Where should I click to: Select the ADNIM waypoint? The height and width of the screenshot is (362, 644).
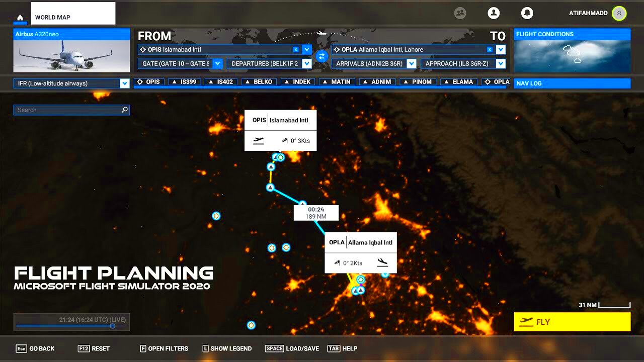(x=377, y=82)
